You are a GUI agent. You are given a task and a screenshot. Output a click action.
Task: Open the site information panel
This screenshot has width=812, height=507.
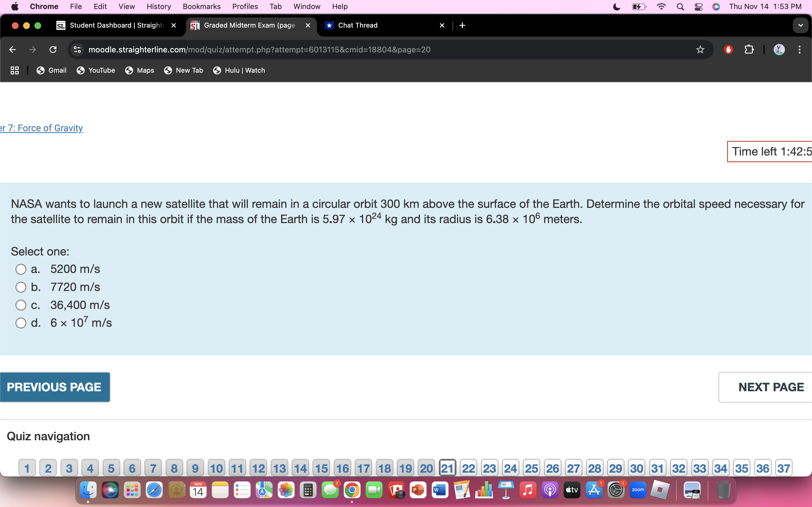click(x=77, y=49)
